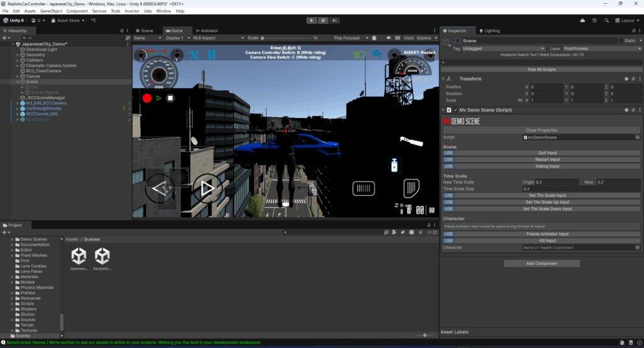
Task: Tap the knife weapon icon in game view
Action: pyautogui.click(x=411, y=141)
